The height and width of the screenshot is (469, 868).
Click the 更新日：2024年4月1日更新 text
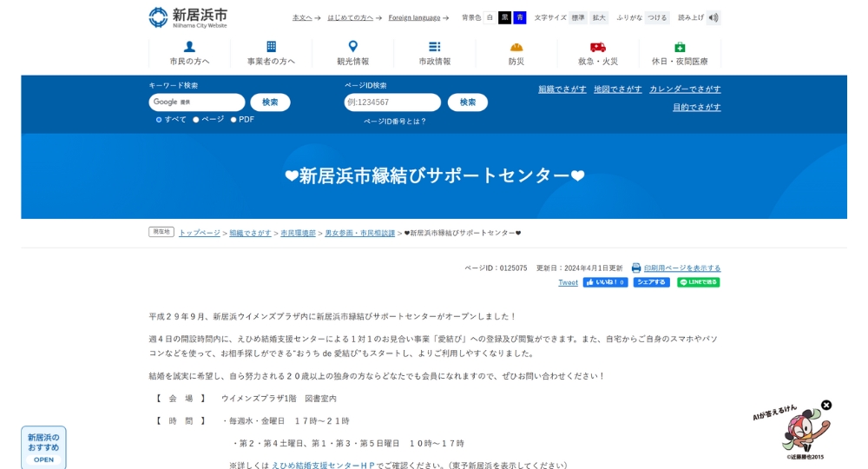click(x=580, y=268)
